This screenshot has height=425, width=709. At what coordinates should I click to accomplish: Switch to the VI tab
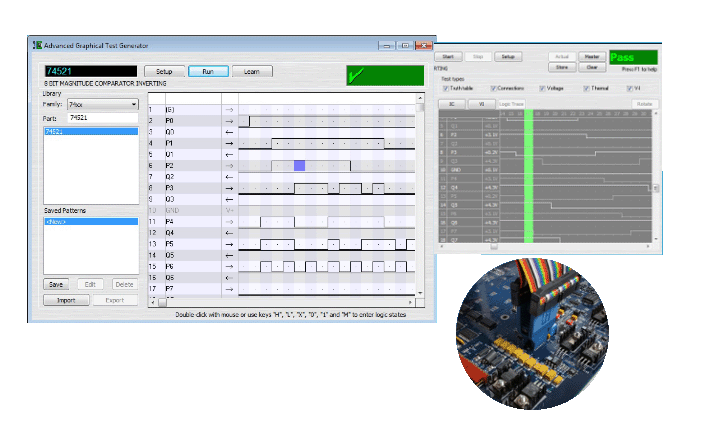(x=481, y=103)
